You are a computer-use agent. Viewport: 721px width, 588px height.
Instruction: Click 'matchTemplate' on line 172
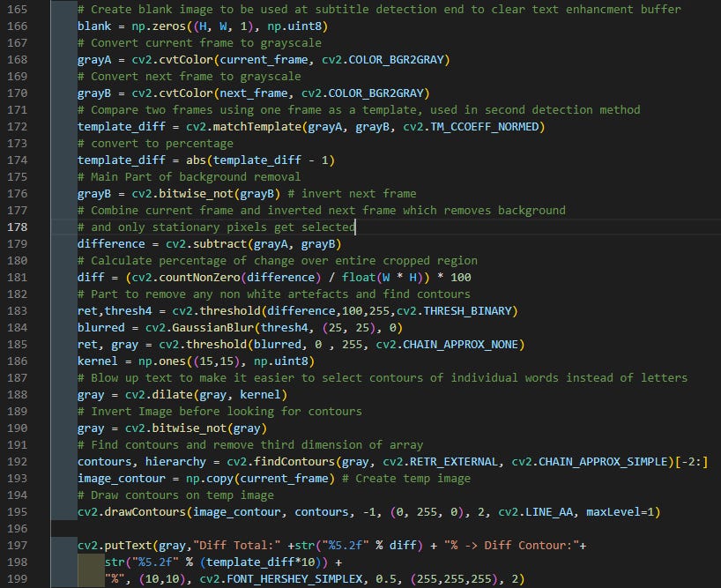click(x=257, y=127)
